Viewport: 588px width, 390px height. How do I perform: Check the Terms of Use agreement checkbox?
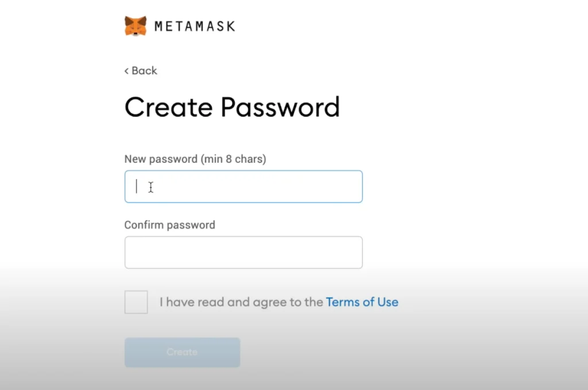[x=136, y=302]
